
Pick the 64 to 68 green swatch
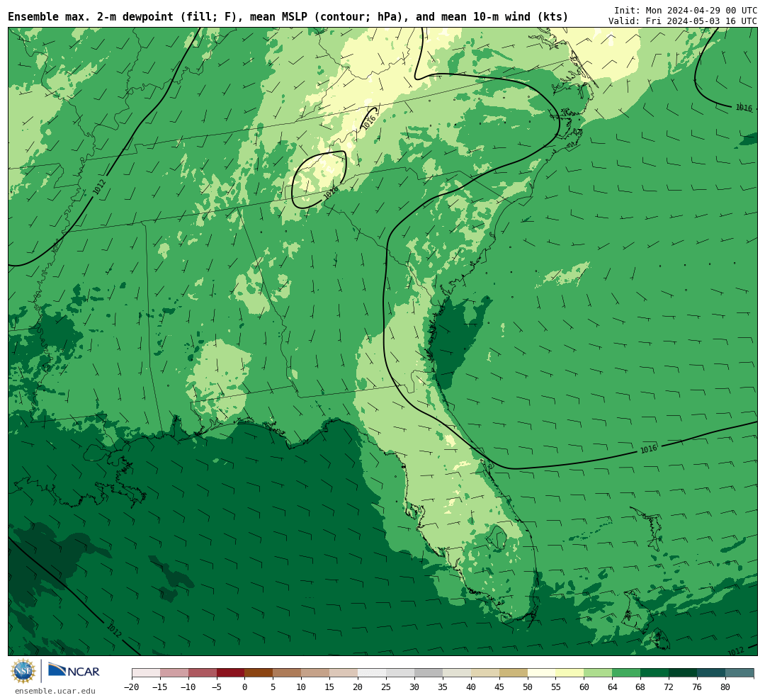tap(627, 673)
